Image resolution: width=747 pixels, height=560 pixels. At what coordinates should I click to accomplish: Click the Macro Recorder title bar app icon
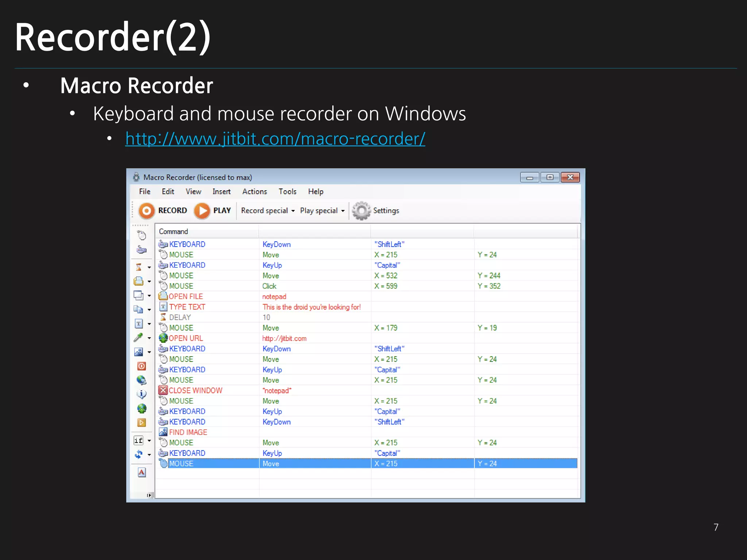pos(136,177)
